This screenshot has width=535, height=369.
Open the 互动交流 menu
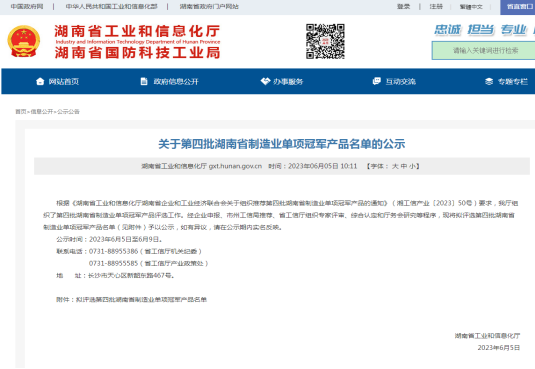[x=401, y=82]
